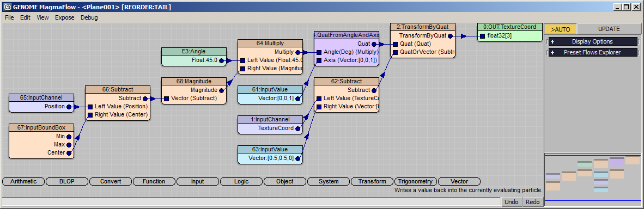The image size is (644, 209).
Task: Select the 1:InputChannel node header
Action: pos(270,120)
